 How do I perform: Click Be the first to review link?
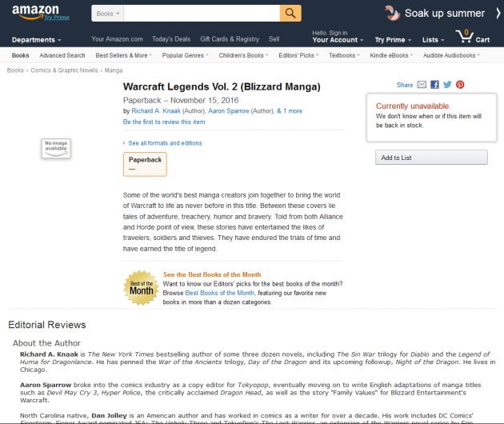point(164,122)
